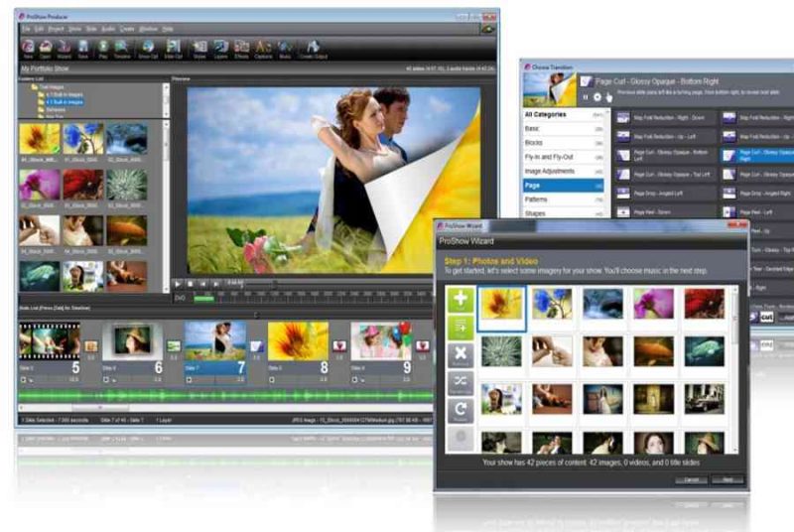This screenshot has width=794, height=532.
Task: Select slide 6 thumbnail in slide list
Action: tap(132, 341)
